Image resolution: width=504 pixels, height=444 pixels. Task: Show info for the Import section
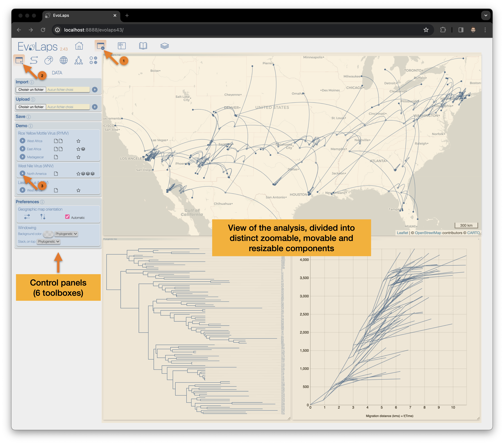click(x=32, y=82)
